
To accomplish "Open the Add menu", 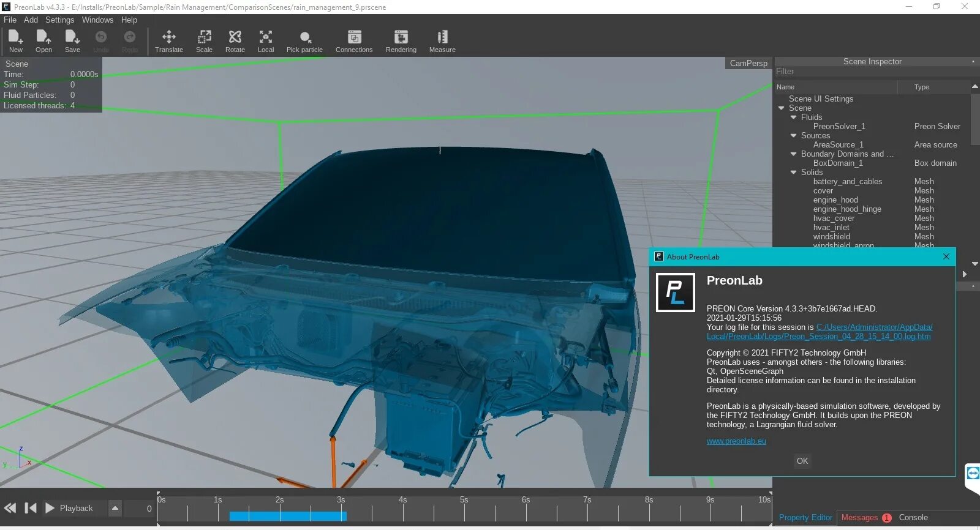I will pos(31,20).
